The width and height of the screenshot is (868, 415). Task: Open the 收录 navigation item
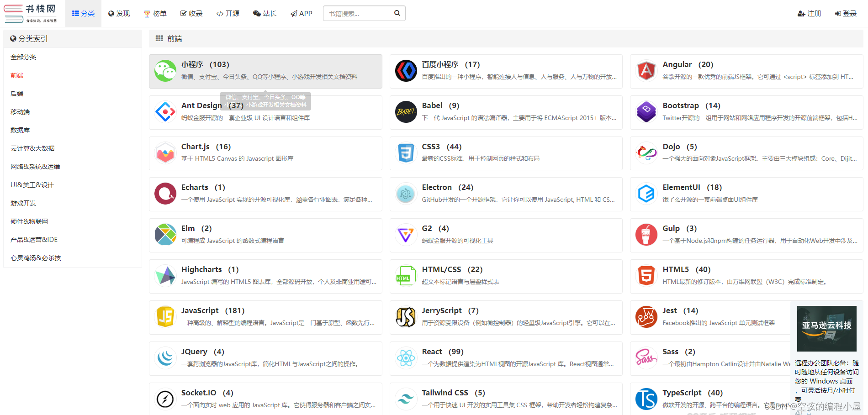click(x=191, y=14)
